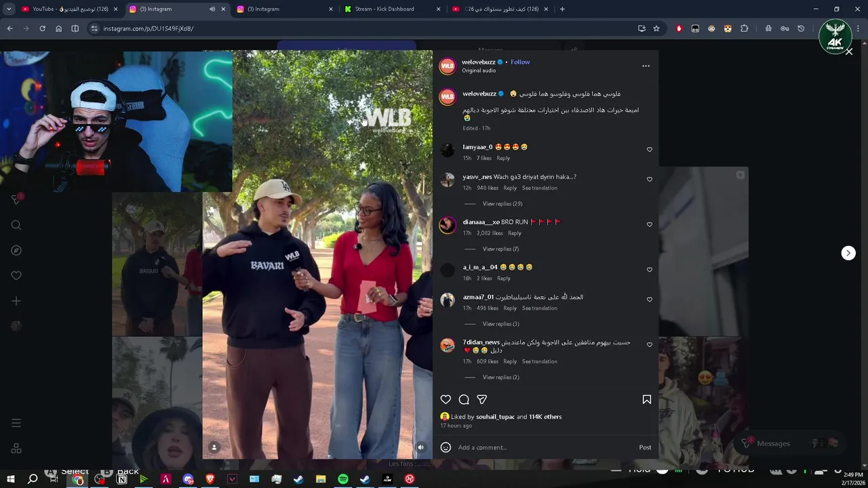Image resolution: width=868 pixels, height=488 pixels.
Task: Go back in the browser
Action: [x=9, y=28]
